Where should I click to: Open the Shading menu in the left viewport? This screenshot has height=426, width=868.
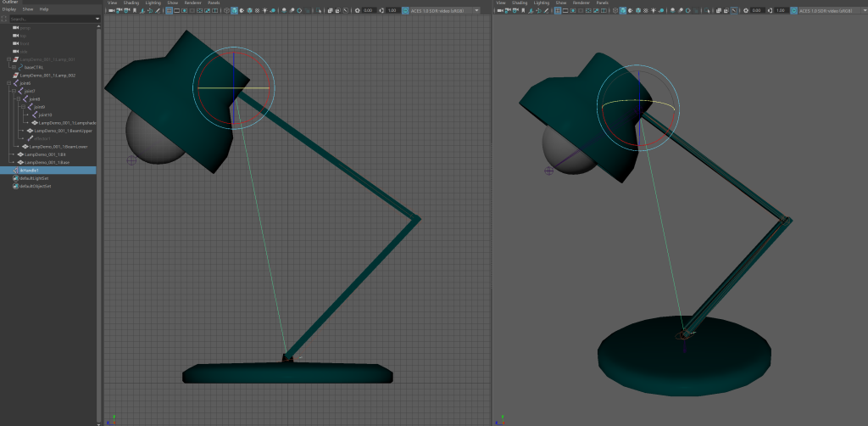pos(131,3)
